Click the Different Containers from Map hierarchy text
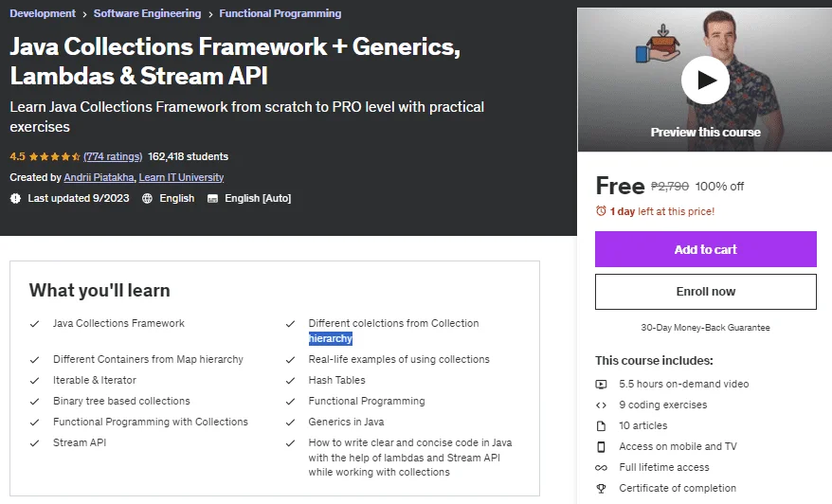This screenshot has height=504, width=832. [x=148, y=359]
